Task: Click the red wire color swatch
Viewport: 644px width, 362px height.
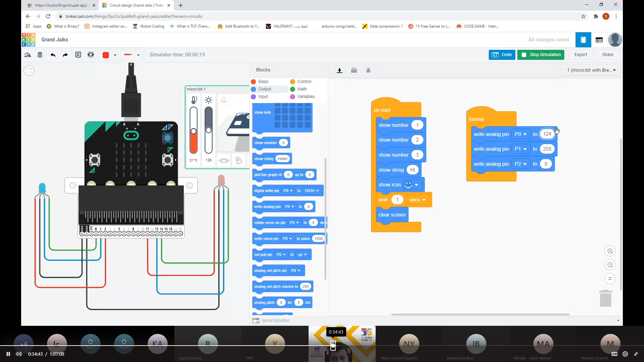Action: pos(106,55)
